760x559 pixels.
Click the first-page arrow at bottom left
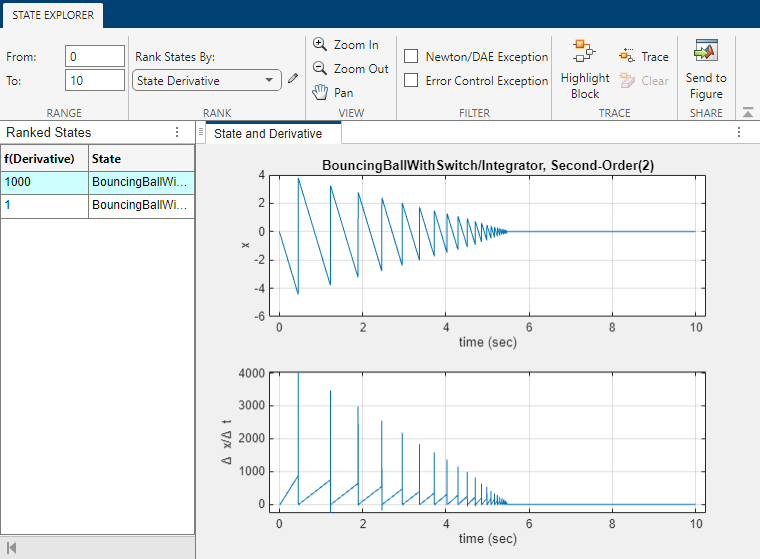tap(12, 548)
